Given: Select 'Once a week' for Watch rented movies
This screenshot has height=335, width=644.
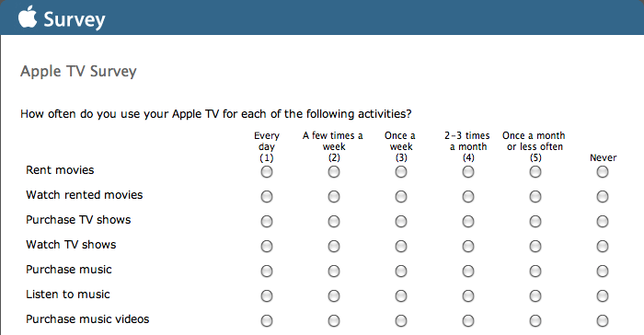Looking at the screenshot, I should point(401,196).
